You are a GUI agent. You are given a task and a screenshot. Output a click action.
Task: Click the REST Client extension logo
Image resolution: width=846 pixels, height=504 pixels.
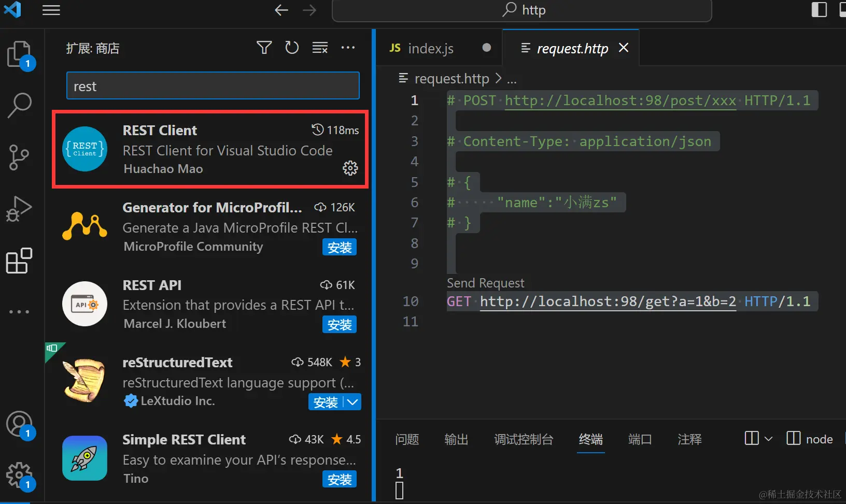84,149
